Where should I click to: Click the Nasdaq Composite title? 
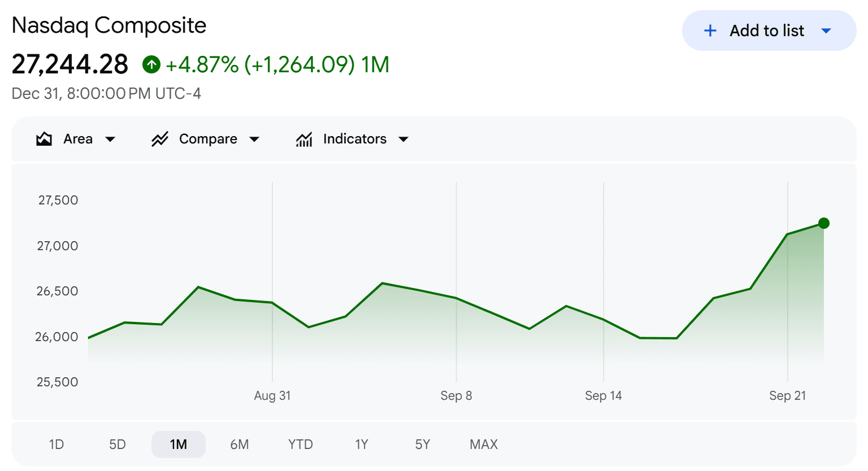109,26
